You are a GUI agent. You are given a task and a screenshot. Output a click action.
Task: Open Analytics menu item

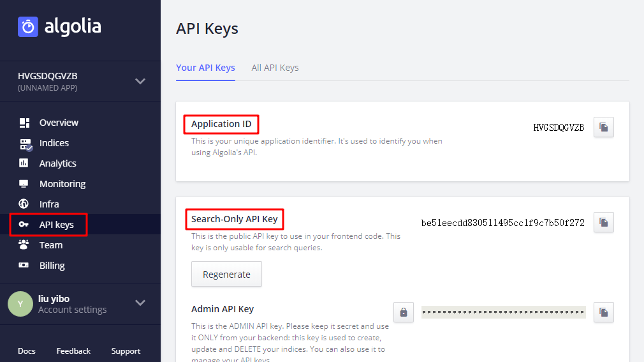(x=57, y=163)
